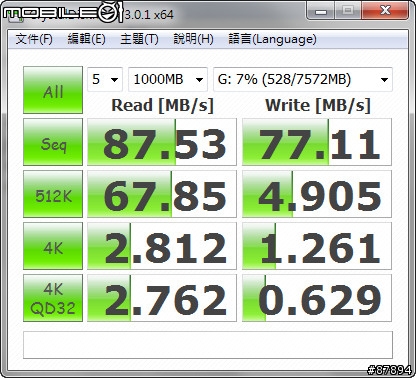The height and width of the screenshot is (378, 416).
Task: Open the 主題(T) menu
Action: (x=139, y=39)
